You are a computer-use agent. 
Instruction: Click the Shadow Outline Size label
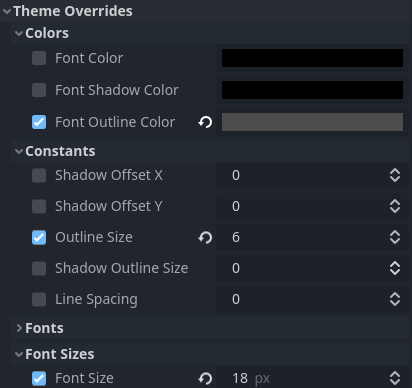pyautogui.click(x=122, y=268)
